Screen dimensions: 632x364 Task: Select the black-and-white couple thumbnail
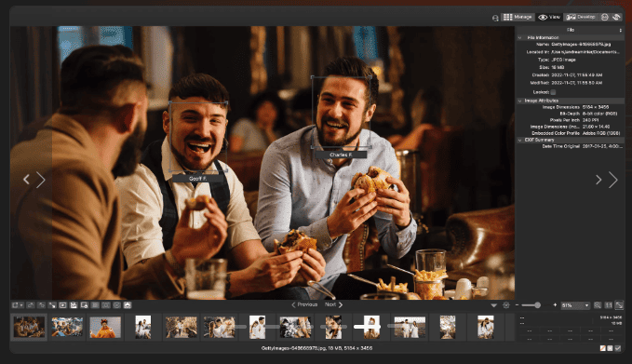tap(295, 327)
